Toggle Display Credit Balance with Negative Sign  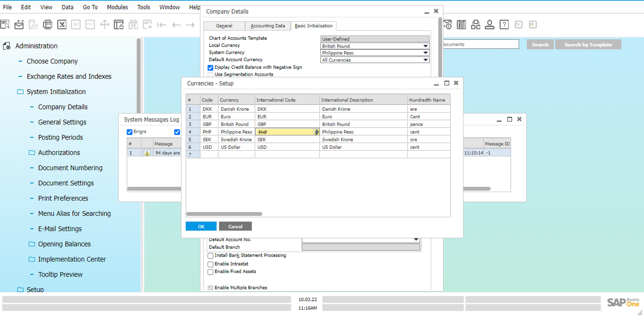[x=211, y=67]
